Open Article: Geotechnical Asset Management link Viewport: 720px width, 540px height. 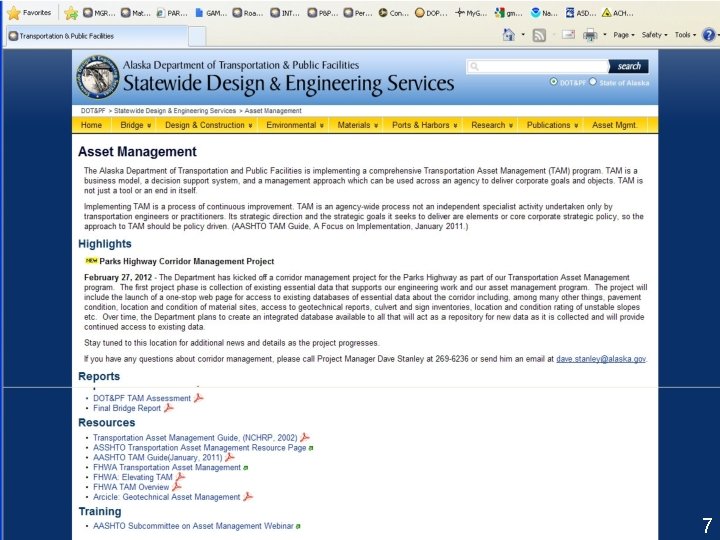click(x=166, y=497)
